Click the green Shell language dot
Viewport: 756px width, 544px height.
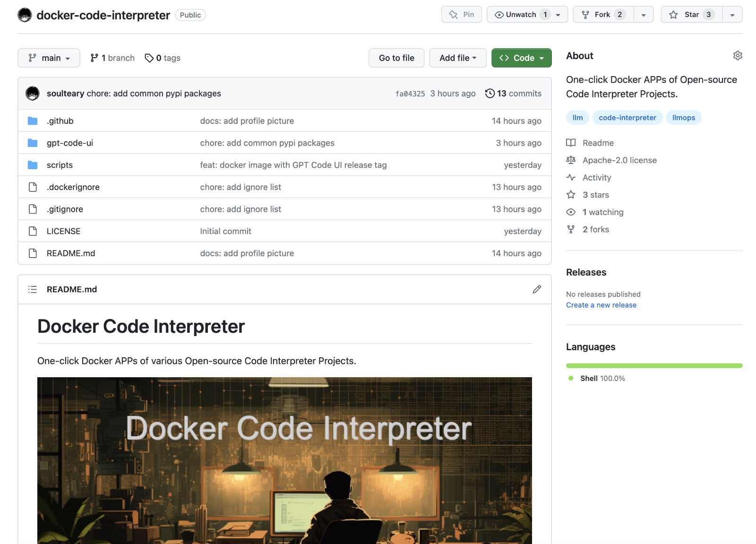[571, 378]
